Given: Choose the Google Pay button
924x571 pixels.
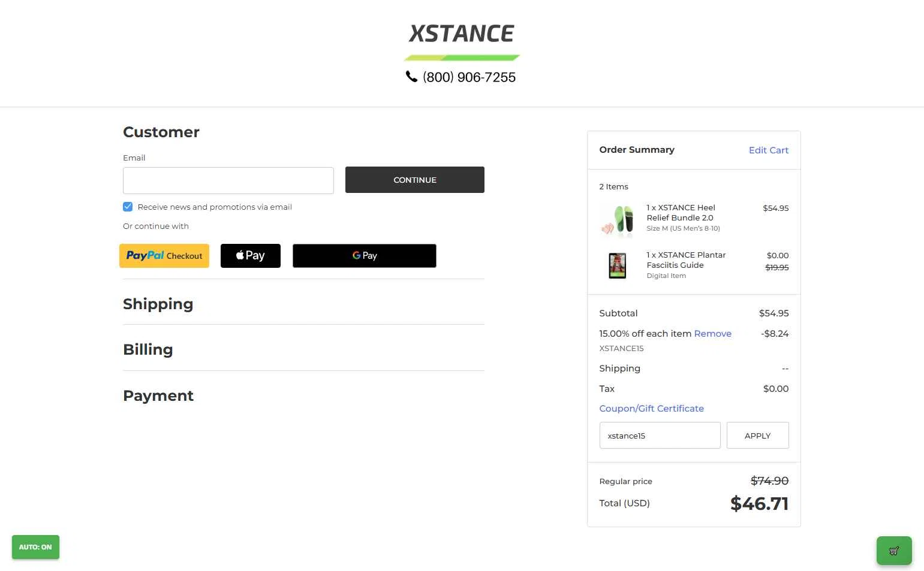Looking at the screenshot, I should coord(365,256).
